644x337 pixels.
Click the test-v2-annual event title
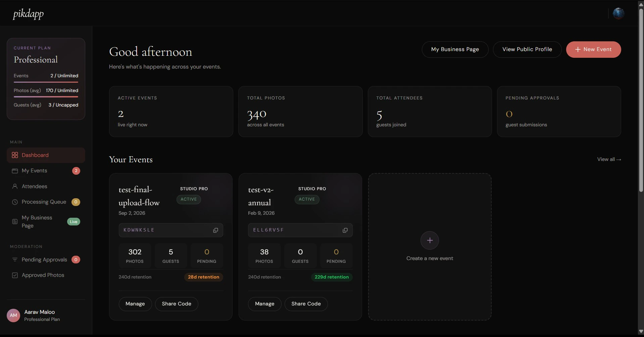[x=261, y=196]
